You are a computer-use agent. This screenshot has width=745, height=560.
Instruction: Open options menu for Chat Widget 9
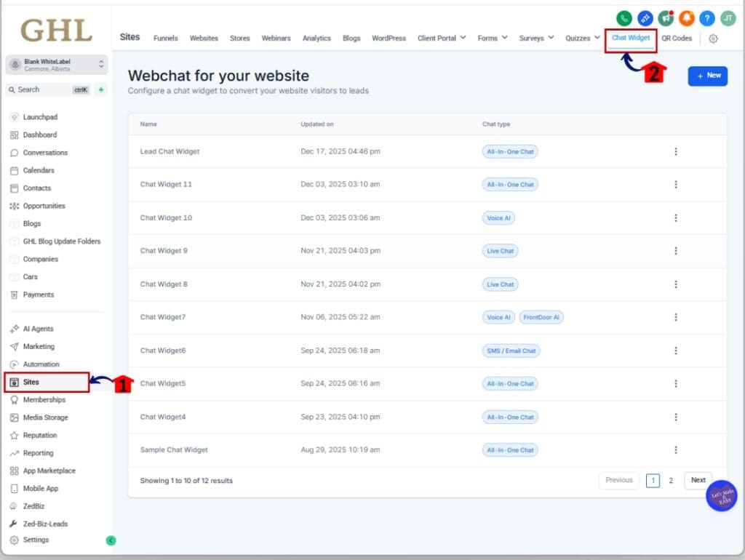point(676,251)
